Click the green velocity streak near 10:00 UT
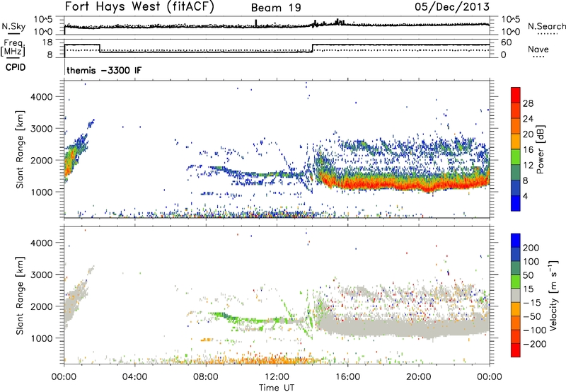 tap(241, 319)
